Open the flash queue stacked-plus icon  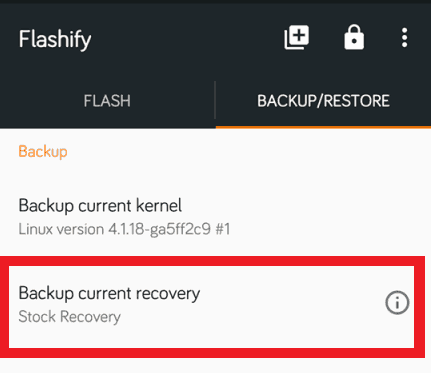tap(296, 37)
